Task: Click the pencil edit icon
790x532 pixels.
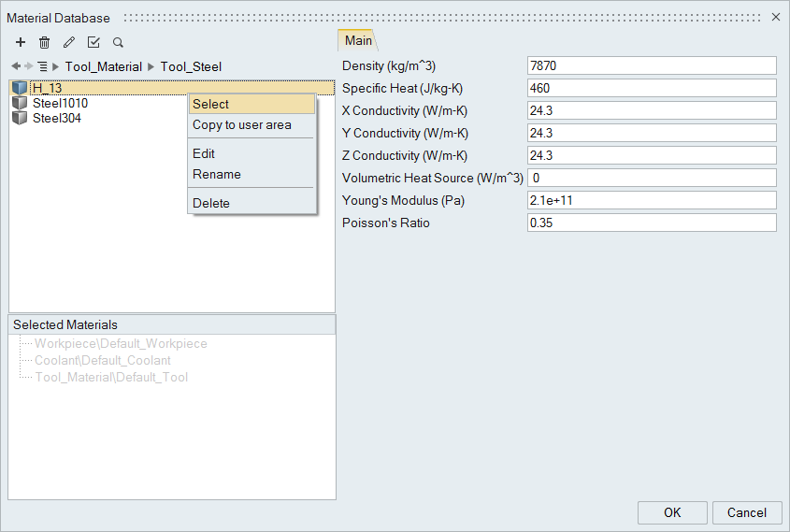Action: click(68, 42)
